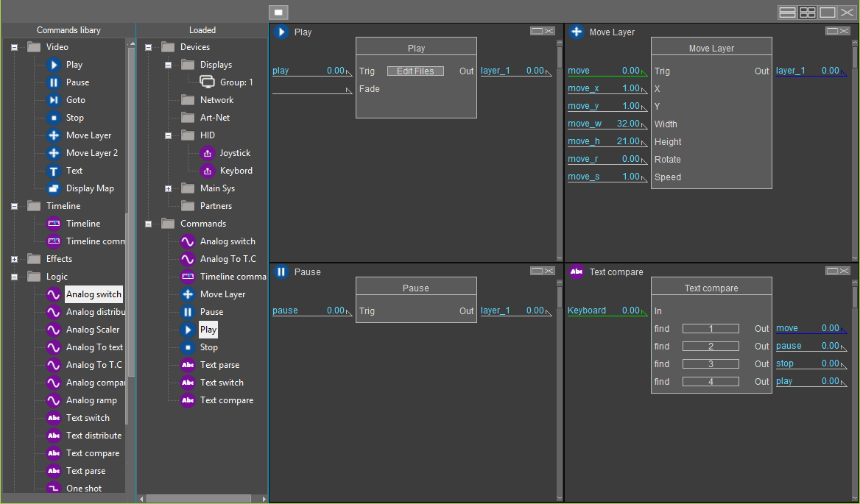Select Move Layer 2 in the Video library
The width and height of the screenshot is (860, 504).
coord(91,153)
